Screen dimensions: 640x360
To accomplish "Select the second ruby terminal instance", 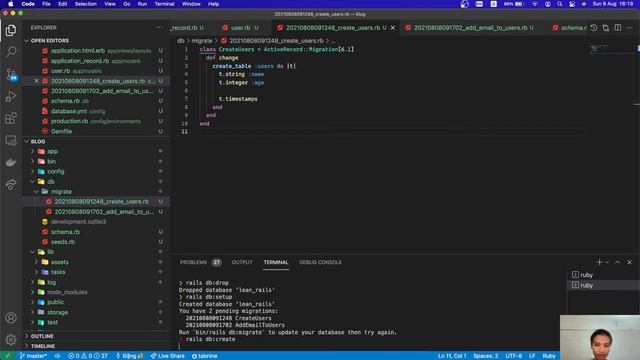I will [x=602, y=285].
